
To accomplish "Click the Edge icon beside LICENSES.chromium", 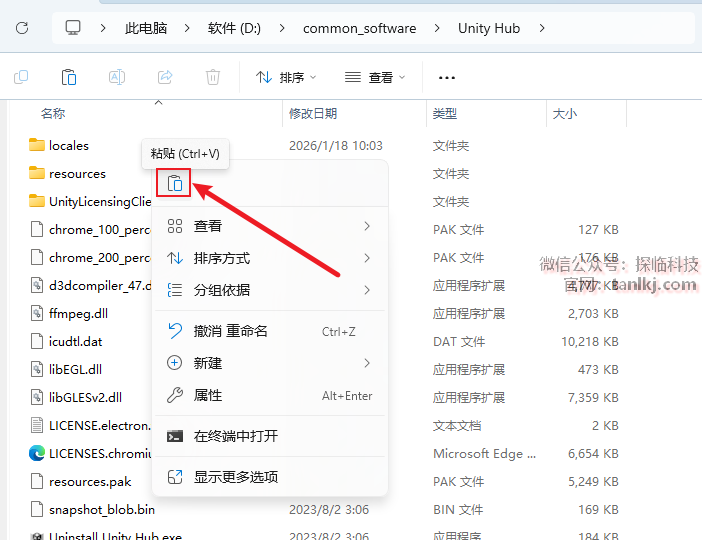I will click(x=37, y=453).
